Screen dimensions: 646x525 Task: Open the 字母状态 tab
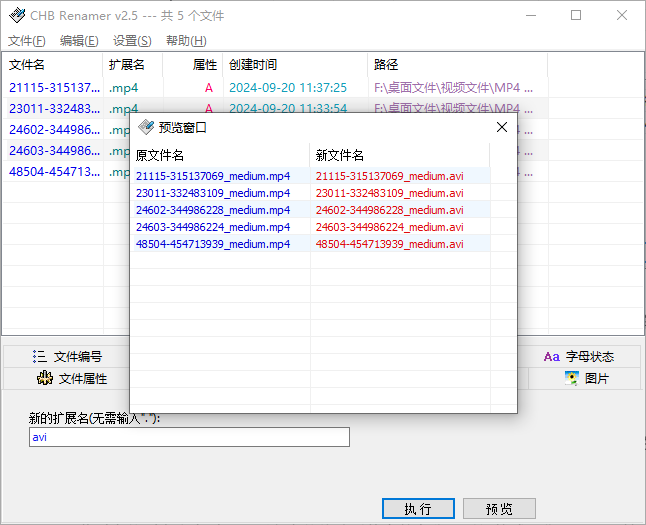point(579,356)
